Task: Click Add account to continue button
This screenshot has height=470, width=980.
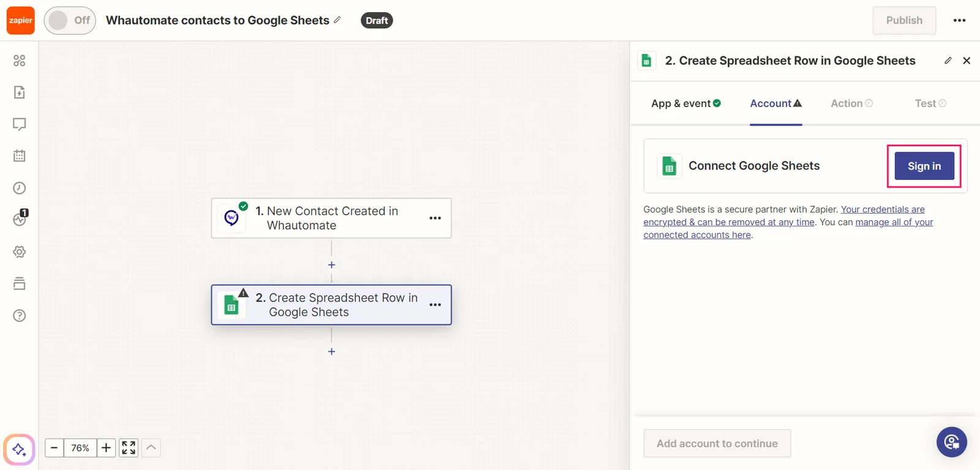Action: tap(717, 444)
